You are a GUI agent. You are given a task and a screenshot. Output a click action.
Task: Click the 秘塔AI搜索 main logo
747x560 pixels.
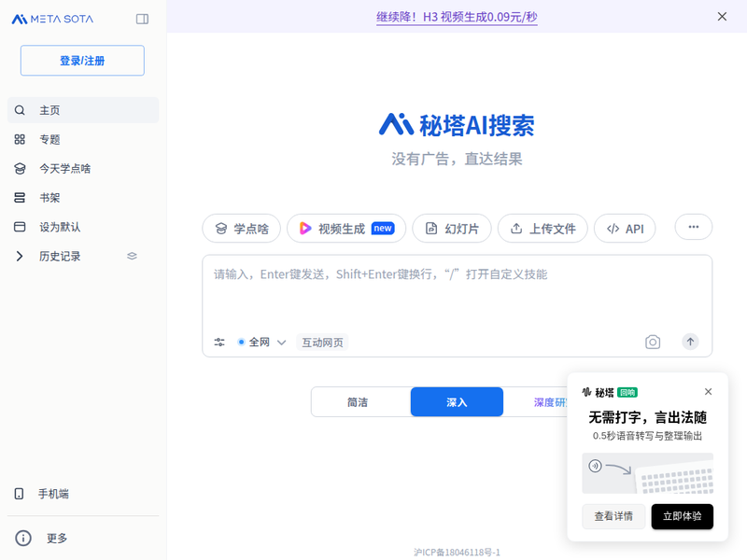tap(457, 125)
